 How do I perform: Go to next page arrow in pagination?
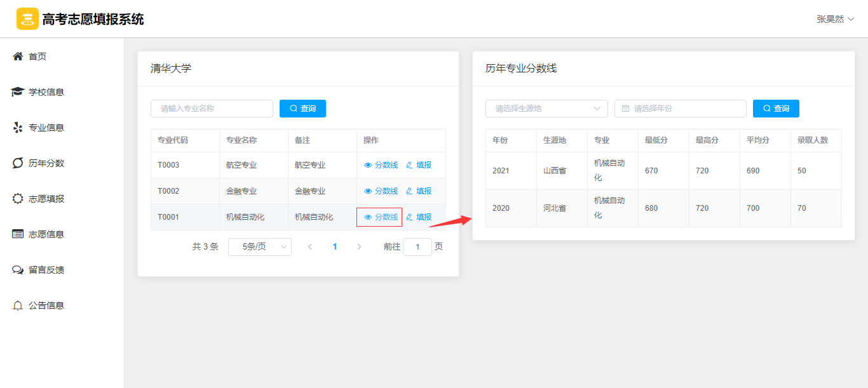(x=359, y=247)
